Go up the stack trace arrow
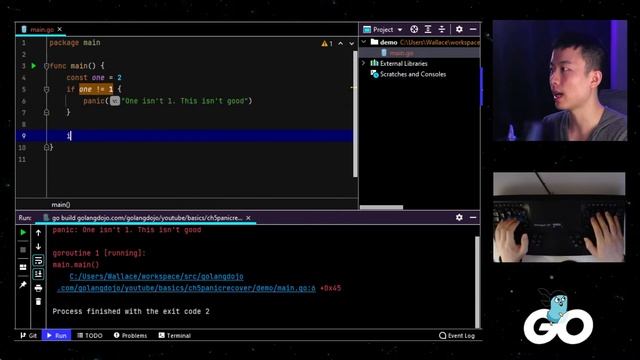 [38, 233]
